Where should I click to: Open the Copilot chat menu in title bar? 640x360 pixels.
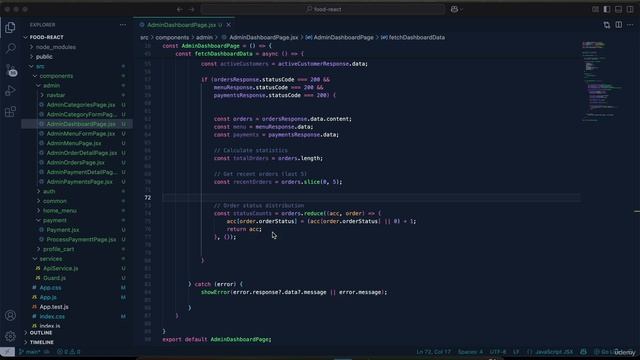tap(456, 9)
